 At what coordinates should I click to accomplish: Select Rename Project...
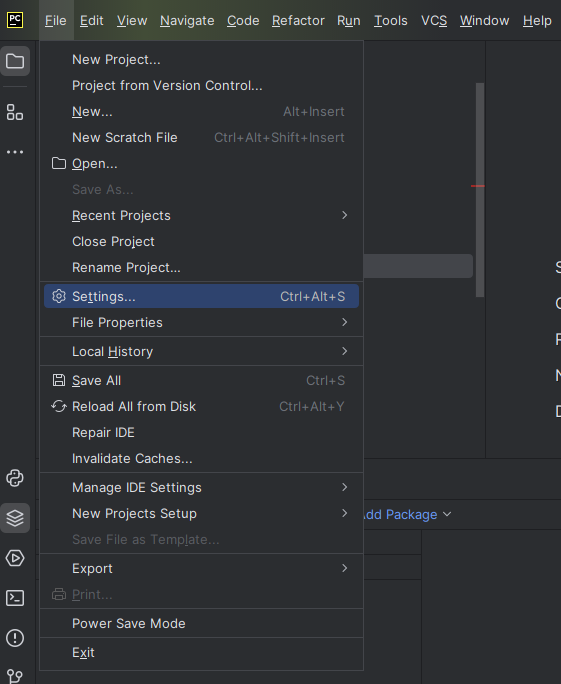[x=202, y=267]
